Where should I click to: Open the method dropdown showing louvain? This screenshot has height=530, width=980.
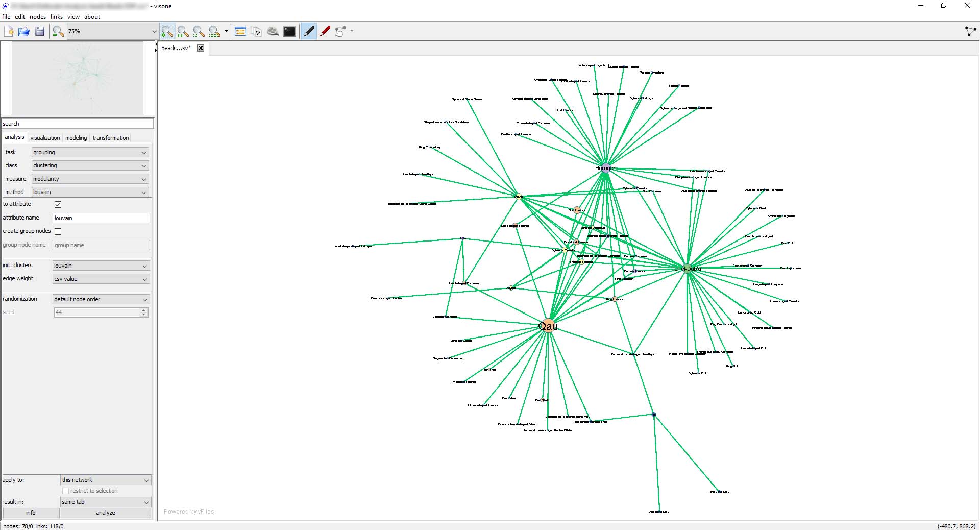(x=90, y=192)
